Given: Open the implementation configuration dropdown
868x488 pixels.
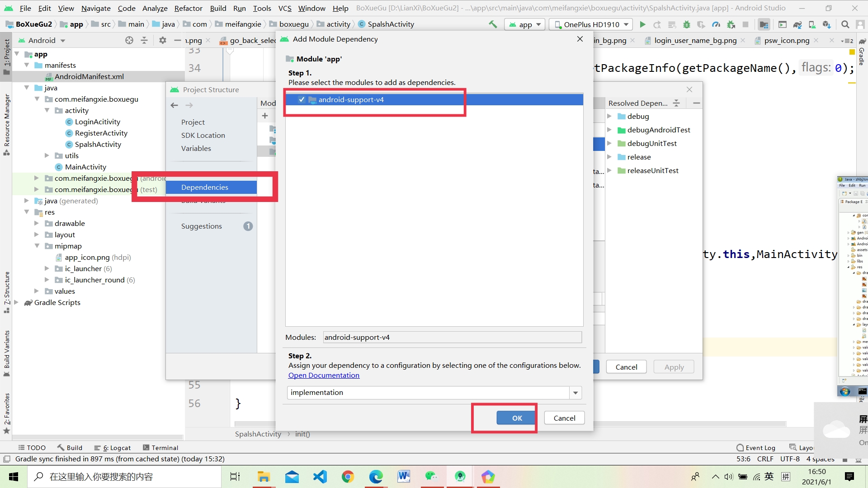Looking at the screenshot, I should pos(575,393).
